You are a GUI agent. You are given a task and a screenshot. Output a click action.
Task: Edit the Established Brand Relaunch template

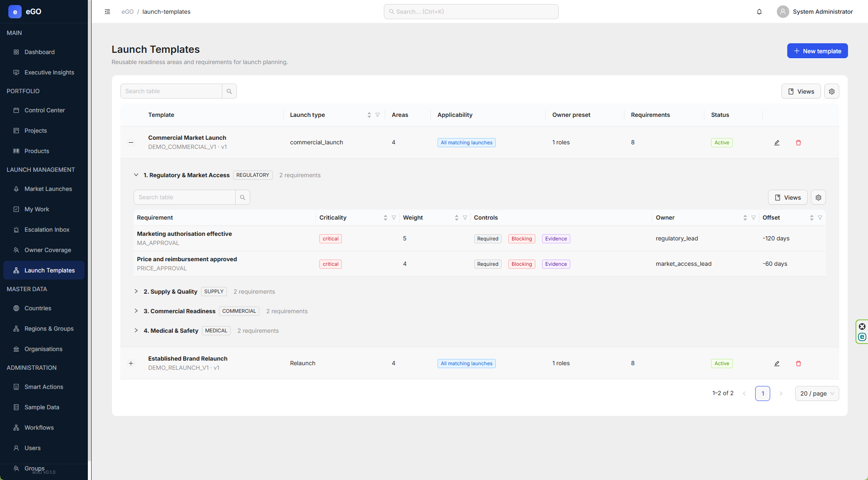point(777,364)
